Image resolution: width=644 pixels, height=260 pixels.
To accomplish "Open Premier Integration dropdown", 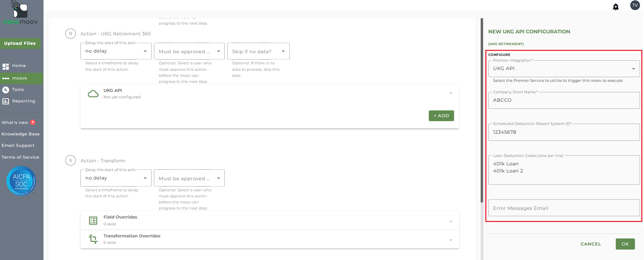I will (564, 69).
